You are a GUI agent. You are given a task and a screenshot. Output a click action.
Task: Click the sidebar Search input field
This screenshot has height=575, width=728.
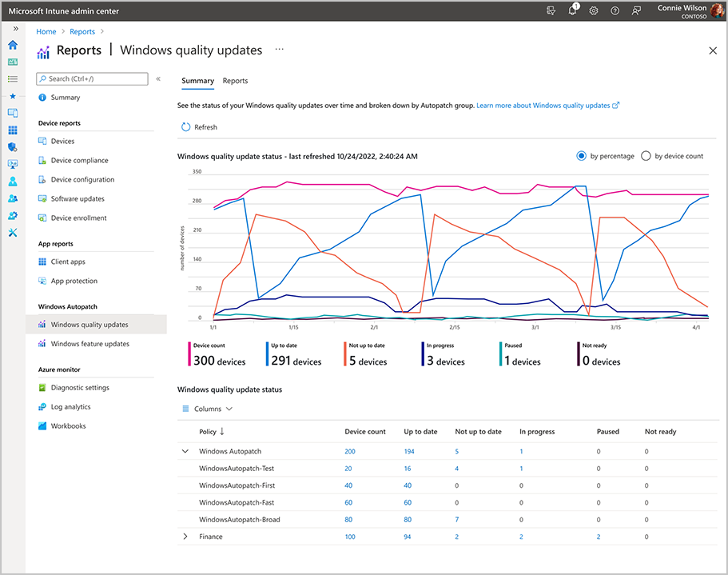coord(92,79)
